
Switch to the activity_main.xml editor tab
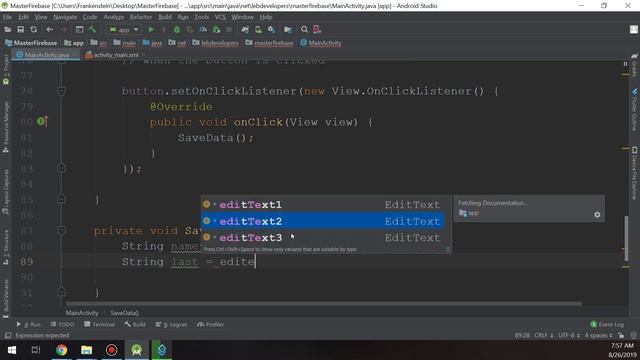click(116, 55)
